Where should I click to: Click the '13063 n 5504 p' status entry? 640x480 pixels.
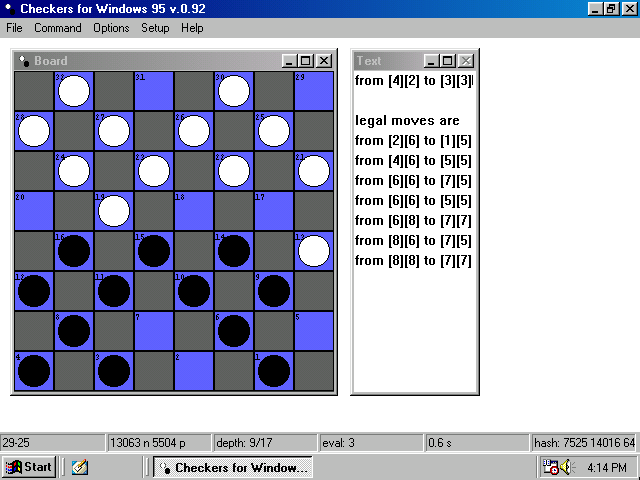(x=159, y=443)
